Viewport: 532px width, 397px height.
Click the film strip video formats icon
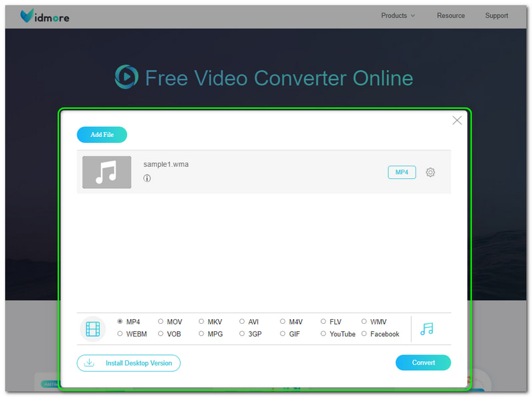coord(92,328)
